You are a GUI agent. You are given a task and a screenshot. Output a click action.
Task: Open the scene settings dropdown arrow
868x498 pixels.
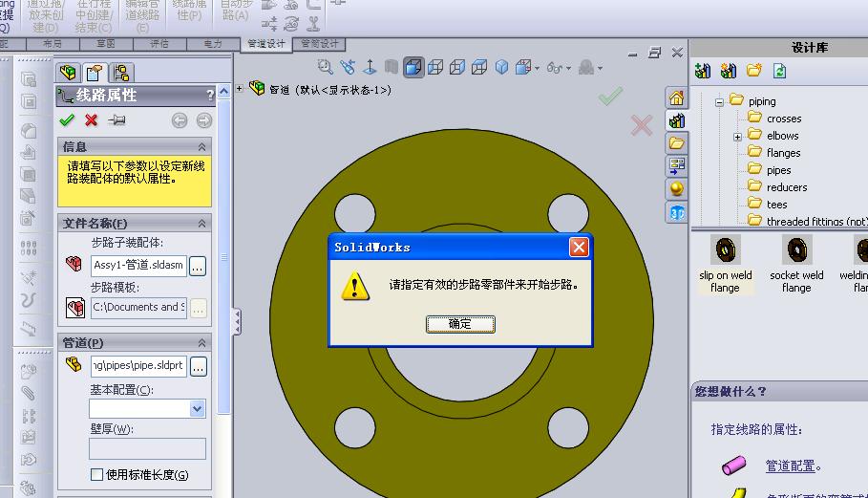(600, 69)
